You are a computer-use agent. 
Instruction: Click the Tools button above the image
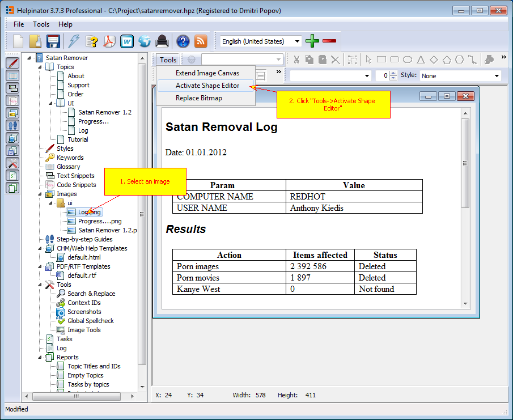click(x=168, y=60)
